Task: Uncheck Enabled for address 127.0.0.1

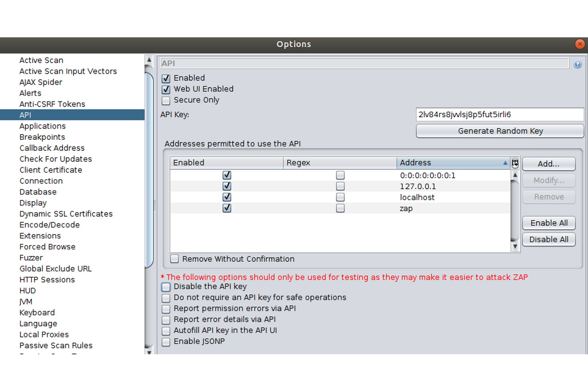Action: pyautogui.click(x=227, y=186)
